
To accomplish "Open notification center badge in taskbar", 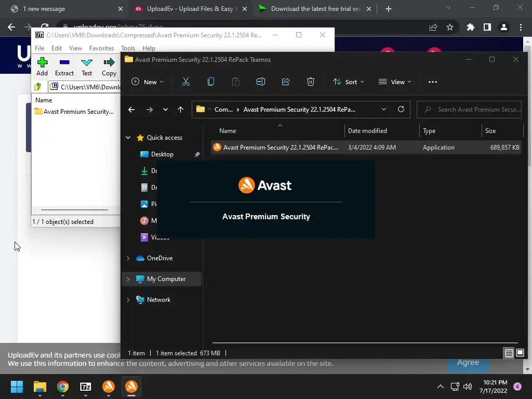I will tap(517, 387).
